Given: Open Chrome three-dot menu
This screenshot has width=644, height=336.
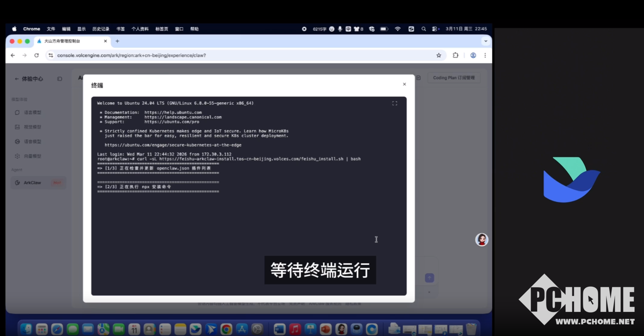Looking at the screenshot, I should pyautogui.click(x=485, y=55).
